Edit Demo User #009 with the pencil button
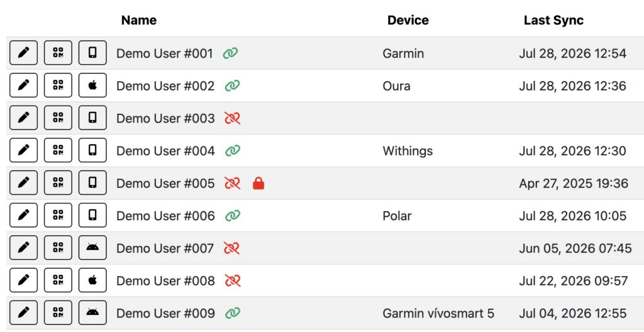 [x=23, y=313]
